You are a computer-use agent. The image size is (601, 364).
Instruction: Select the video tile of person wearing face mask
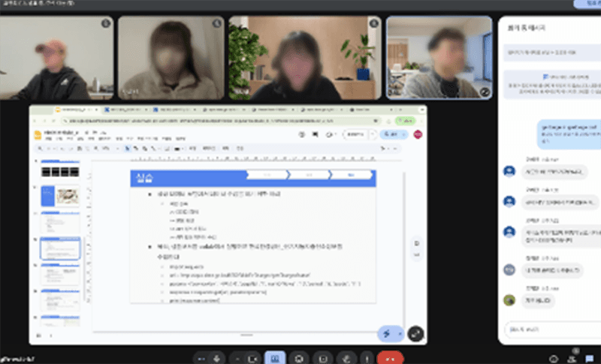(x=171, y=58)
